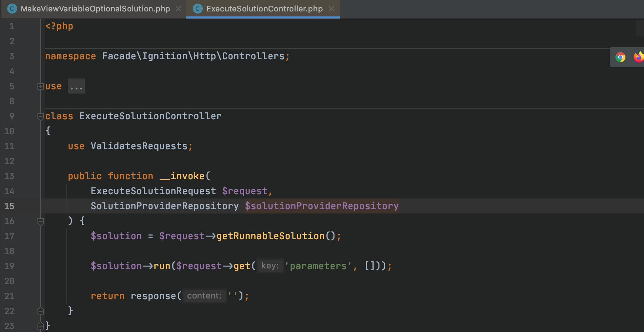Close the ExecuteSolutionController.php tab

[331, 9]
